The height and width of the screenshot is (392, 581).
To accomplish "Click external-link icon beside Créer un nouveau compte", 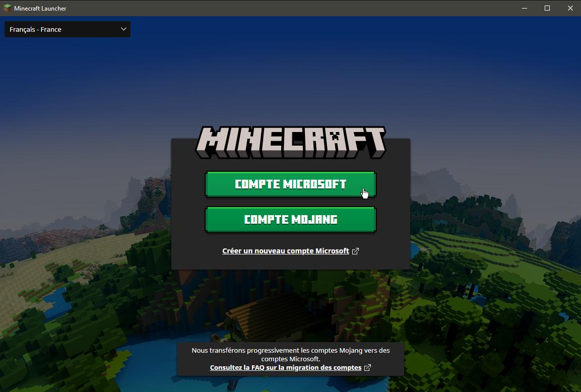I will 355,251.
